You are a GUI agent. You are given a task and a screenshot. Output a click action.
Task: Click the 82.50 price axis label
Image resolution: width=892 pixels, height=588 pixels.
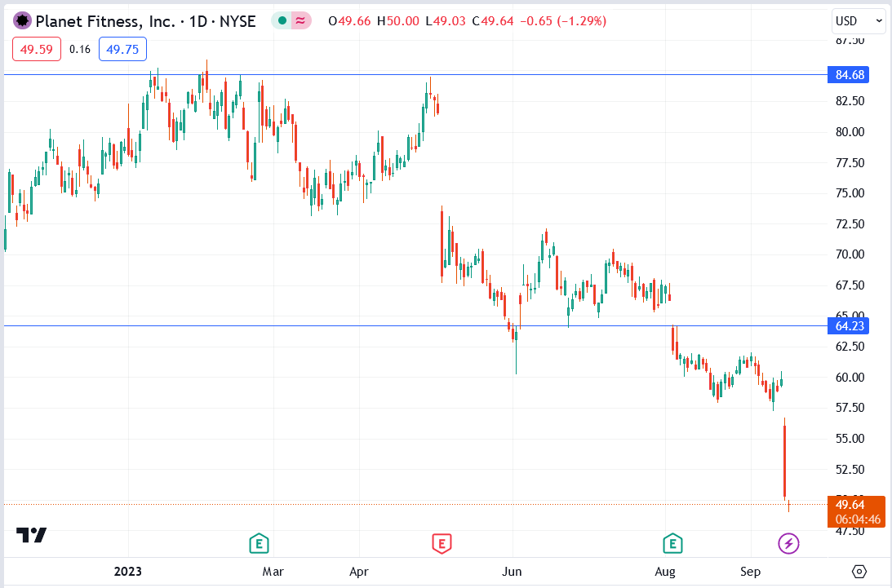click(x=850, y=101)
